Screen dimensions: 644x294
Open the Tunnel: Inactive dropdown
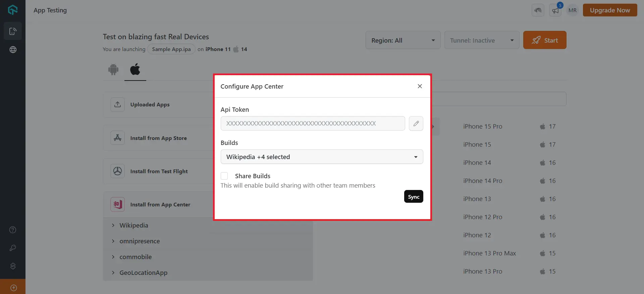click(x=481, y=40)
